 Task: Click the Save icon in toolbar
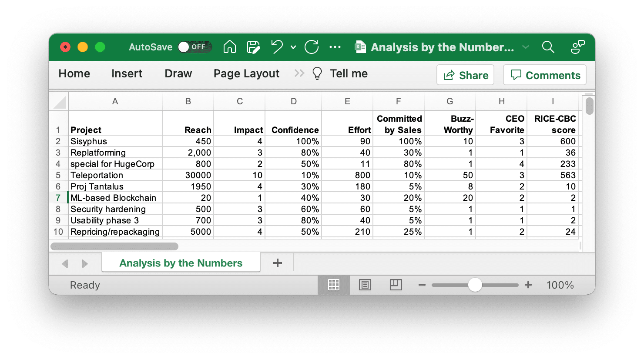[x=253, y=47]
